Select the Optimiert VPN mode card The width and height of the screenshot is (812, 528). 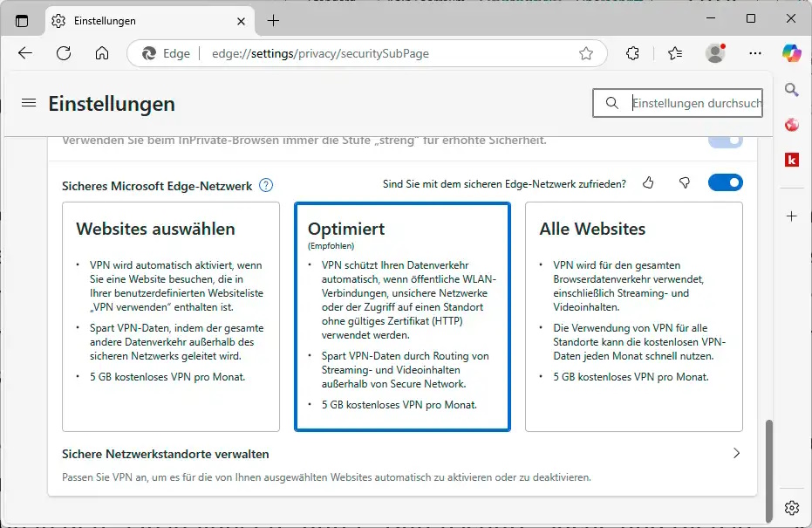(x=402, y=317)
